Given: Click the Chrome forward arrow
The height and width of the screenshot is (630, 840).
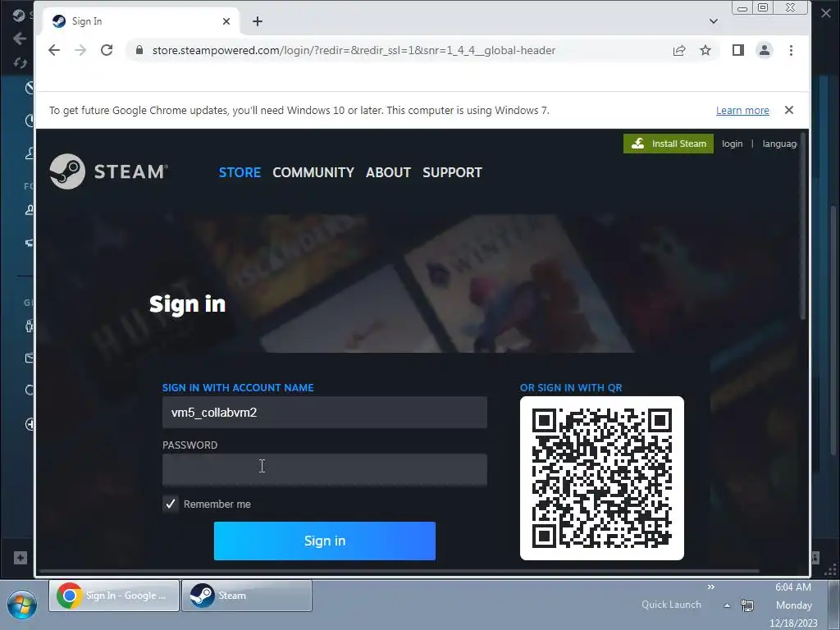Looking at the screenshot, I should click(x=80, y=50).
